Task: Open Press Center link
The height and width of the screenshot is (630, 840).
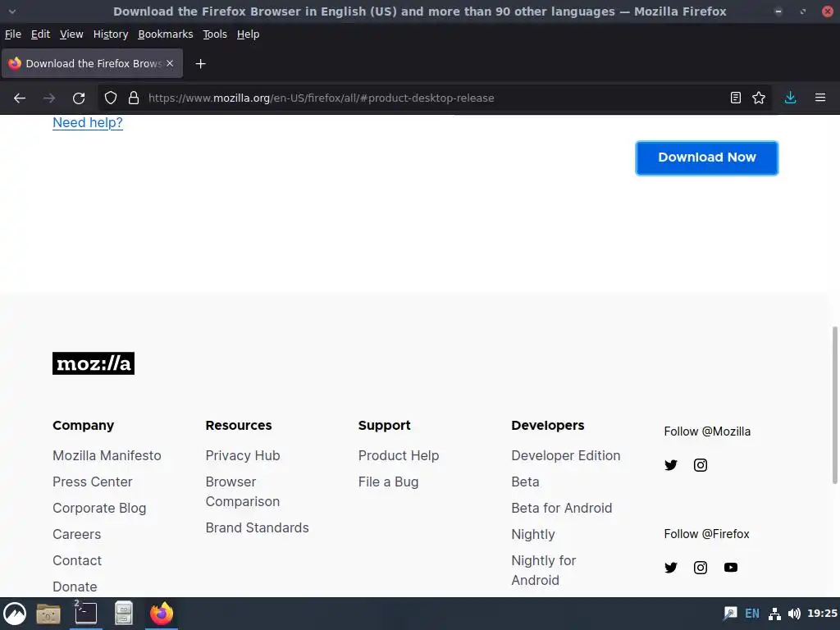Action: pos(92,482)
